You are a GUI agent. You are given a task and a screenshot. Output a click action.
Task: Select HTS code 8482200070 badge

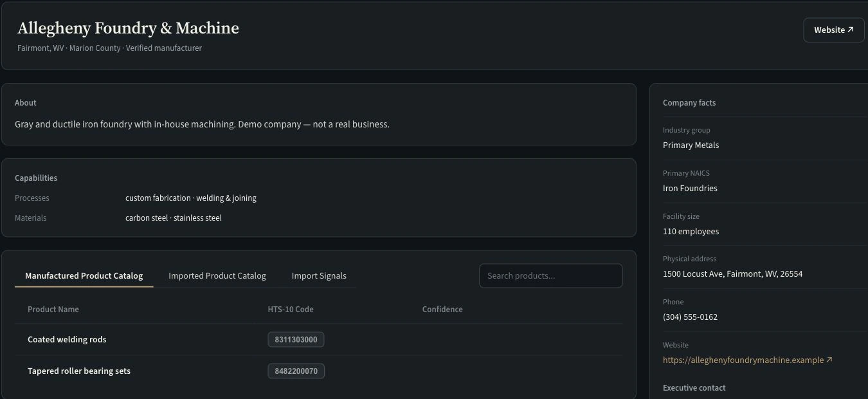click(x=296, y=371)
